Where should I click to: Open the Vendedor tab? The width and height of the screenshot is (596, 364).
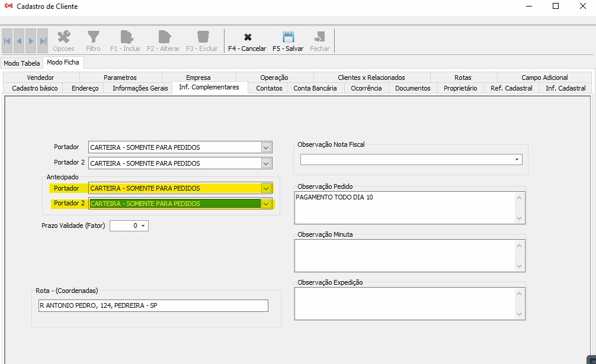tap(40, 78)
